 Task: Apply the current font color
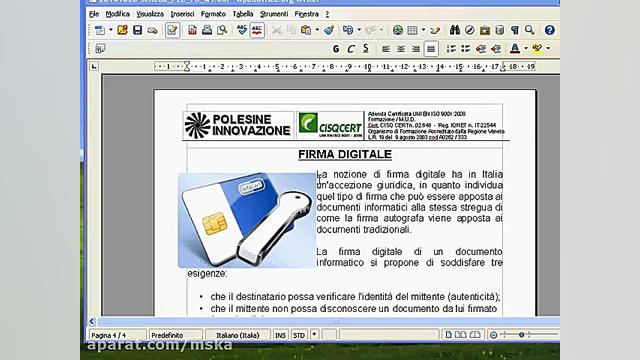pyautogui.click(x=515, y=49)
